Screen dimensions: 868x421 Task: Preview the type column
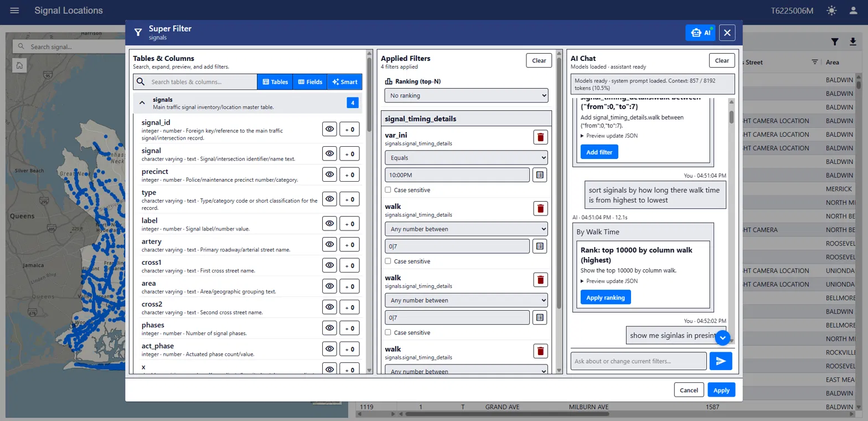pos(329,199)
